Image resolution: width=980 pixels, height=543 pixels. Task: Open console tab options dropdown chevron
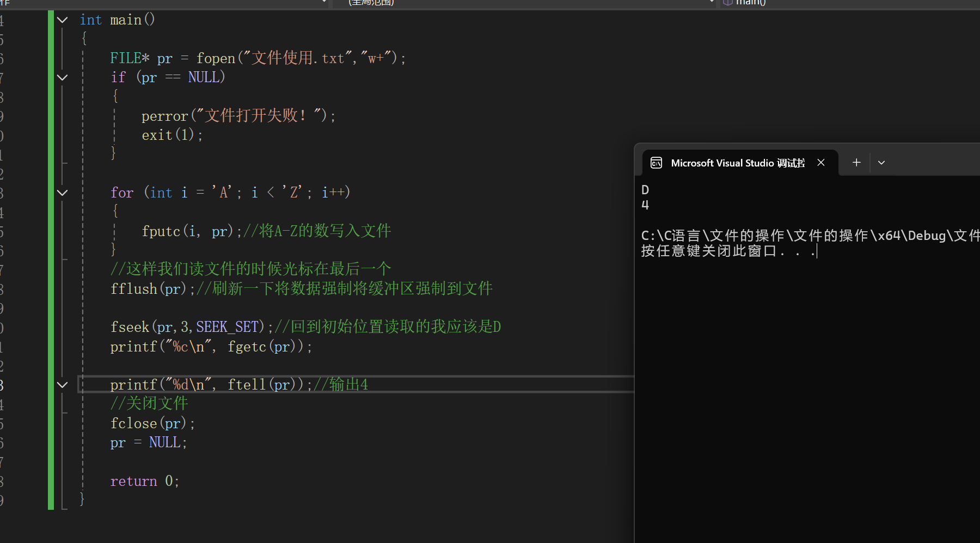pyautogui.click(x=881, y=163)
